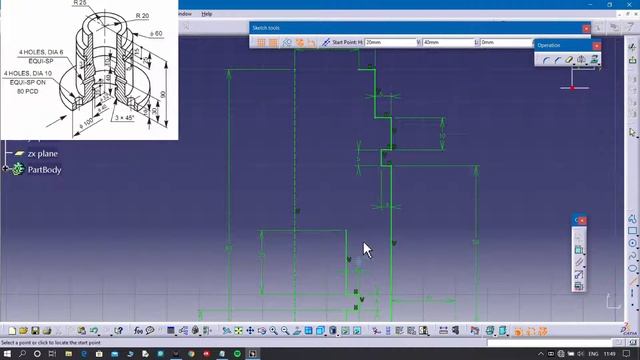The height and width of the screenshot is (360, 640).
Task: Close the Sketch tools toolbar
Action: pos(586,28)
